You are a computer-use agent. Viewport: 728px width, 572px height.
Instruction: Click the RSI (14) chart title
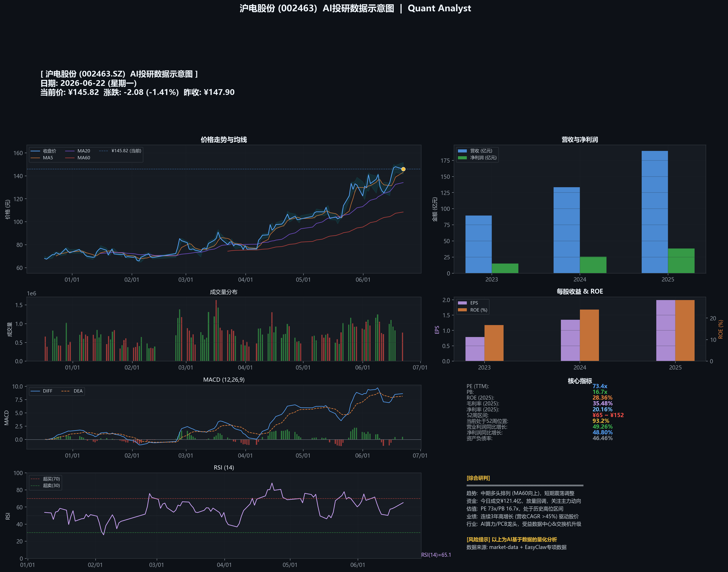(x=224, y=467)
